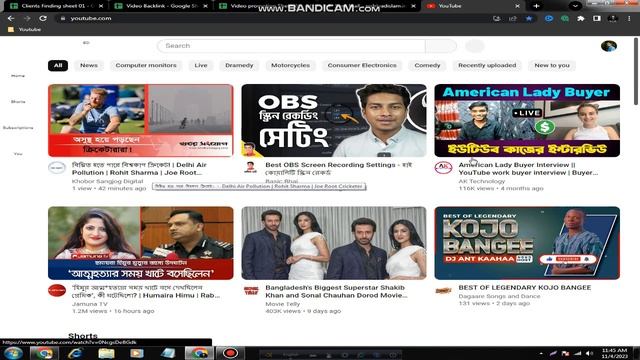Image resolution: width=640 pixels, height=360 pixels.
Task: Click the YouTube Search field
Action: [x=291, y=46]
